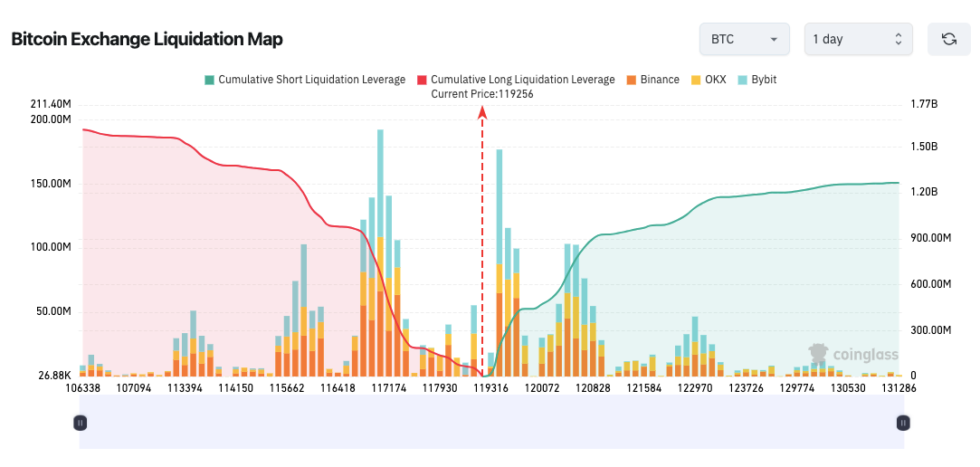This screenshot has width=980, height=467.
Task: Click the left range slider handle
Action: (81, 422)
